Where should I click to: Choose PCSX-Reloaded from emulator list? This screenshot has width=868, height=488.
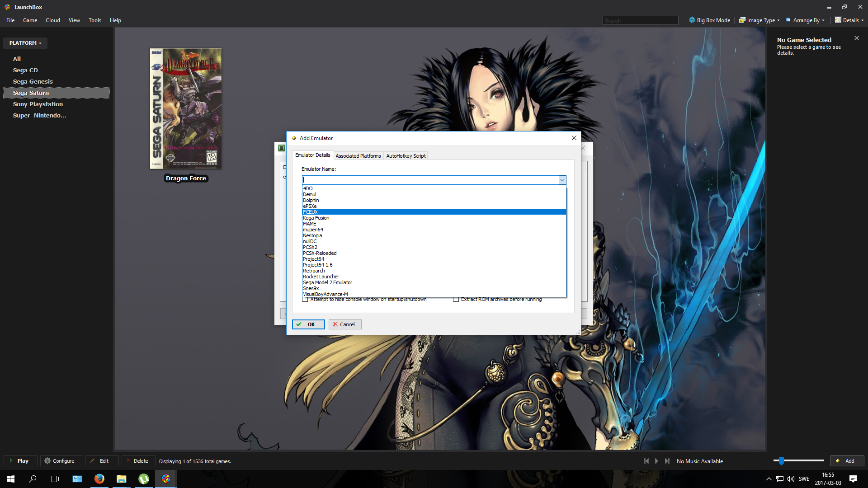[434, 253]
